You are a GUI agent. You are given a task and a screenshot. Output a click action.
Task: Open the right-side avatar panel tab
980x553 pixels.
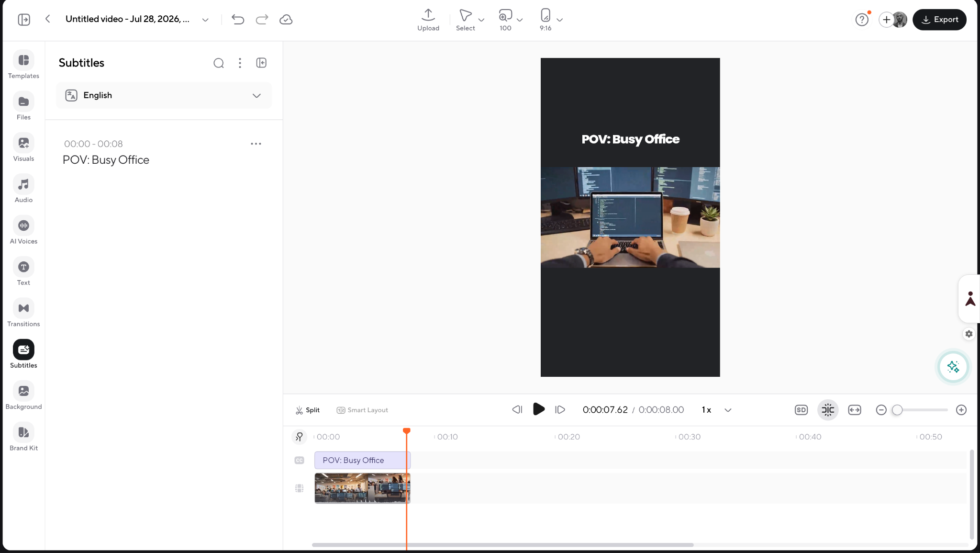click(x=969, y=299)
